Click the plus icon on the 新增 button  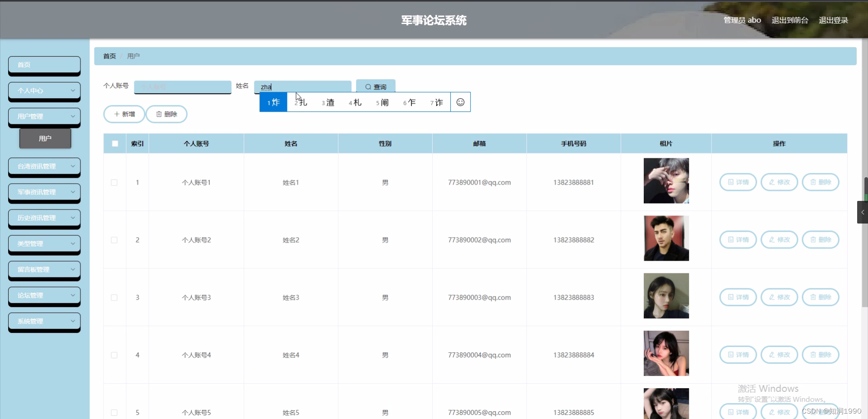point(117,114)
